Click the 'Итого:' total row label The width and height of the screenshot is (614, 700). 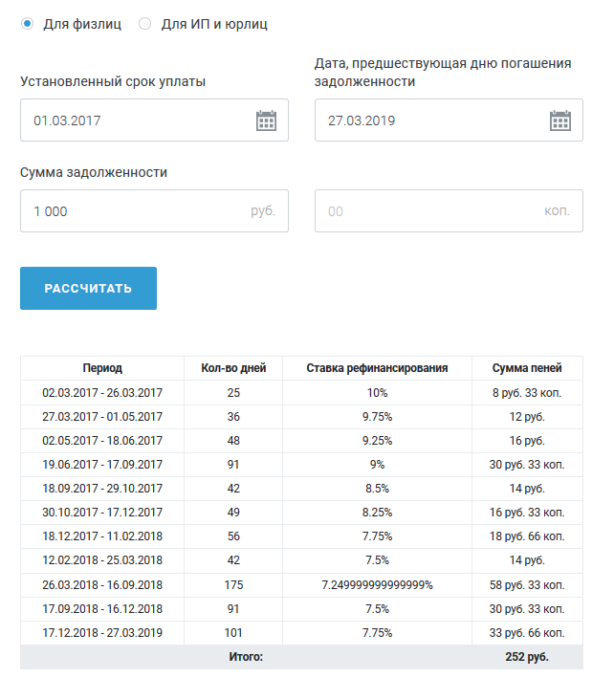point(246,657)
